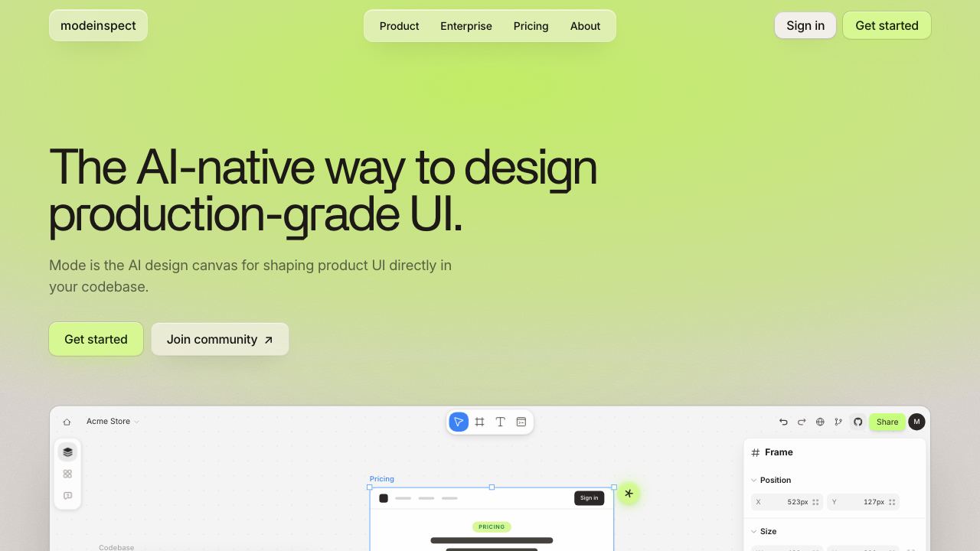Click the Codebase label on canvas
Viewport: 980px width, 551px height.
(116, 547)
